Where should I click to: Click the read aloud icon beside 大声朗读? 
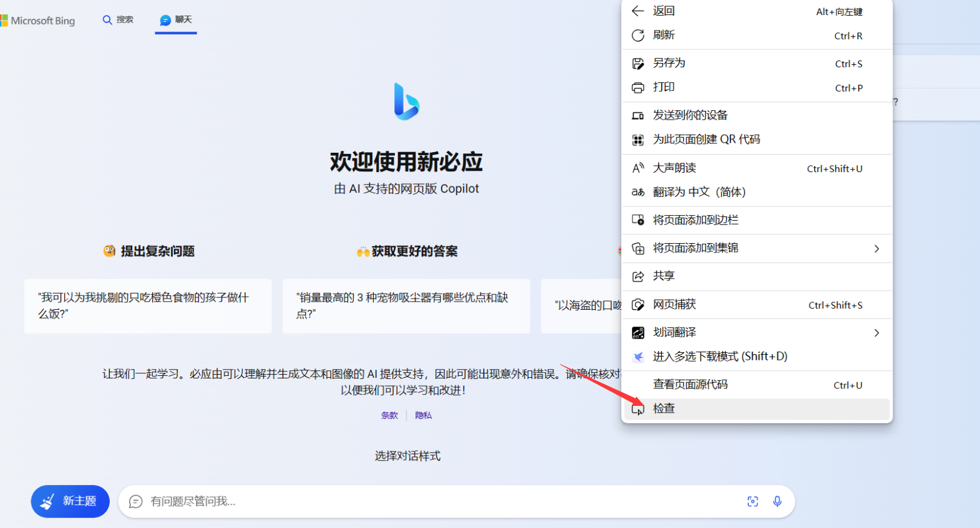pos(638,168)
